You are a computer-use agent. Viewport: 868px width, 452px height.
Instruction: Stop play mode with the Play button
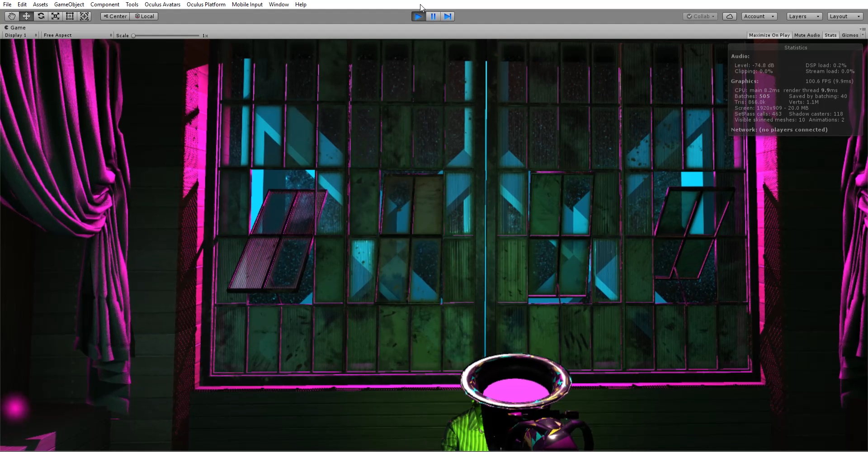coord(419,16)
